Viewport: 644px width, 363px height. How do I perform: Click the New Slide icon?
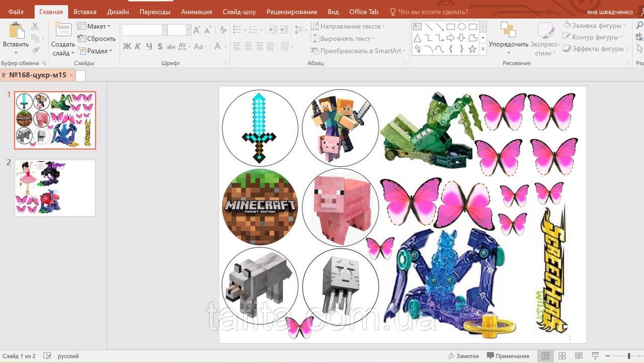[x=63, y=29]
